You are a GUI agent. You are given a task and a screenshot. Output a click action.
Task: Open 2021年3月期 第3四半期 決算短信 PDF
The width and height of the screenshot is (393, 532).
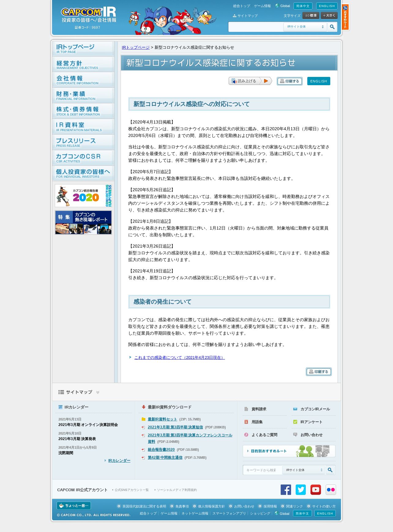point(175,427)
